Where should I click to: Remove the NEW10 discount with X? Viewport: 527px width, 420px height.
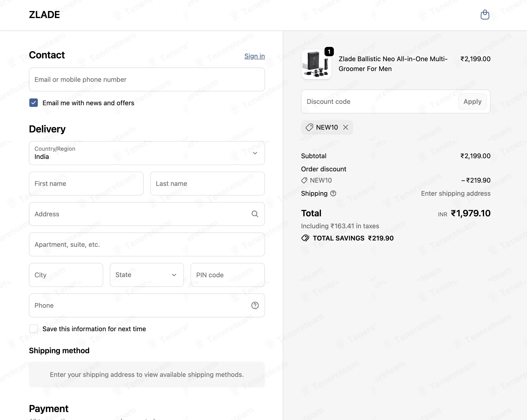tap(345, 127)
